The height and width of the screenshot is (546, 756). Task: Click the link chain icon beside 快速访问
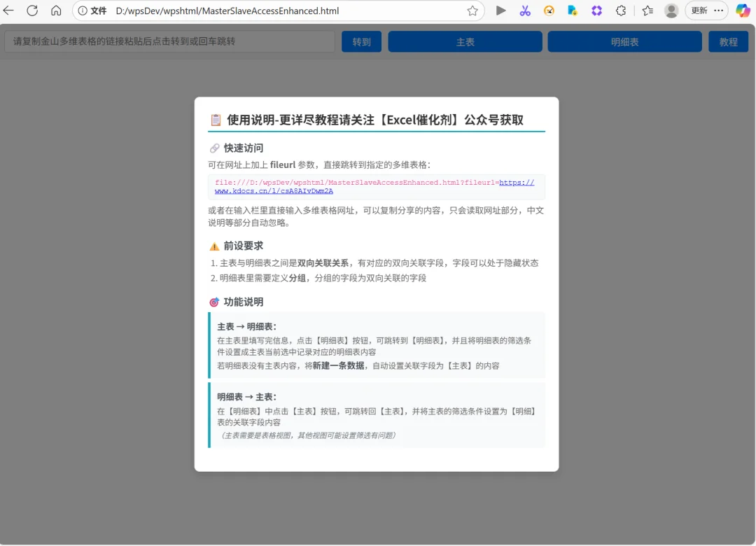(x=215, y=148)
